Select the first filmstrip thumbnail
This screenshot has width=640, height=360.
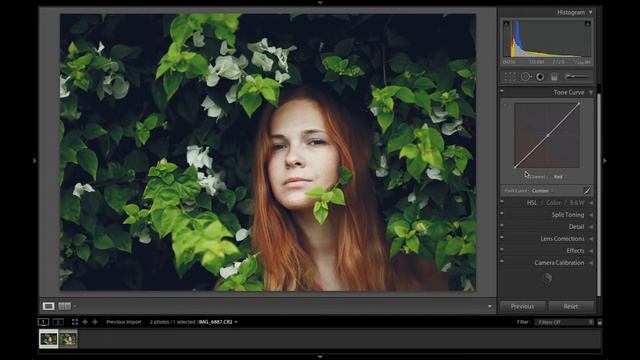click(49, 339)
